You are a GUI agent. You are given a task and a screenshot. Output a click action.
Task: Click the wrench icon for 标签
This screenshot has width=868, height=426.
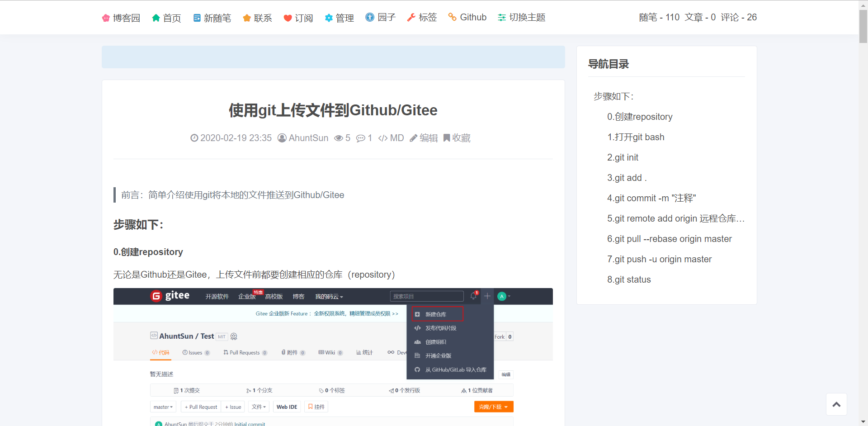pos(411,18)
